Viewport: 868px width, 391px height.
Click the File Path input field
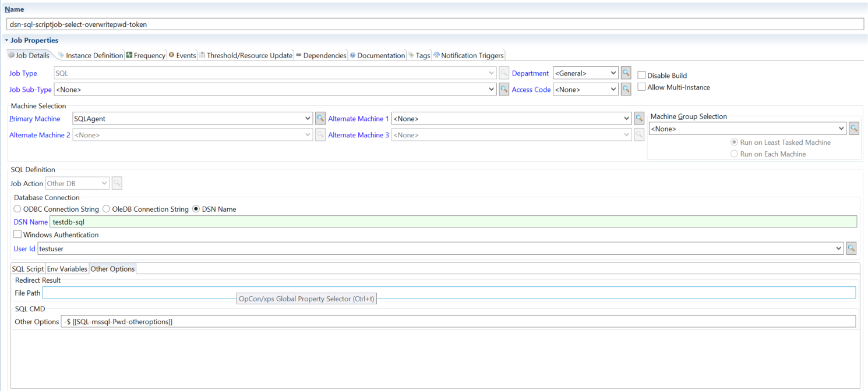click(449, 293)
